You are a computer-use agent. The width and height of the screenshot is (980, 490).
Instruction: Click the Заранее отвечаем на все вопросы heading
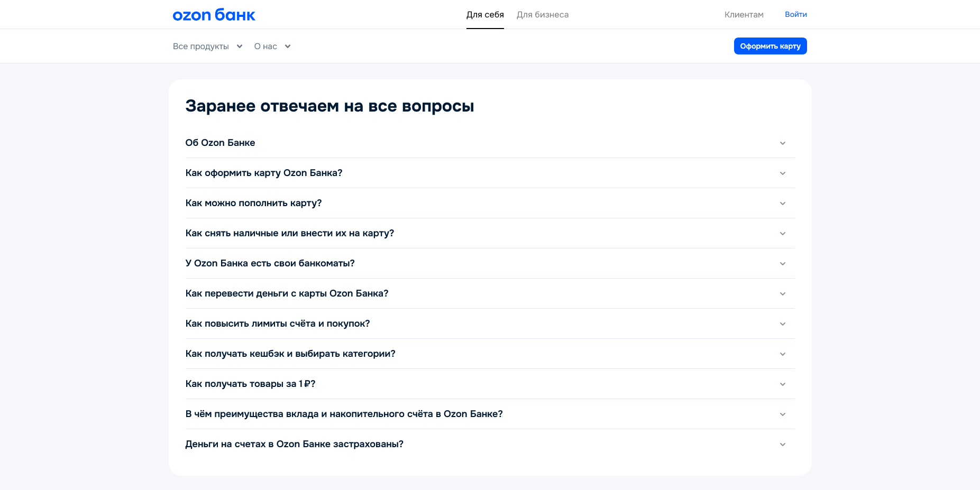click(329, 106)
